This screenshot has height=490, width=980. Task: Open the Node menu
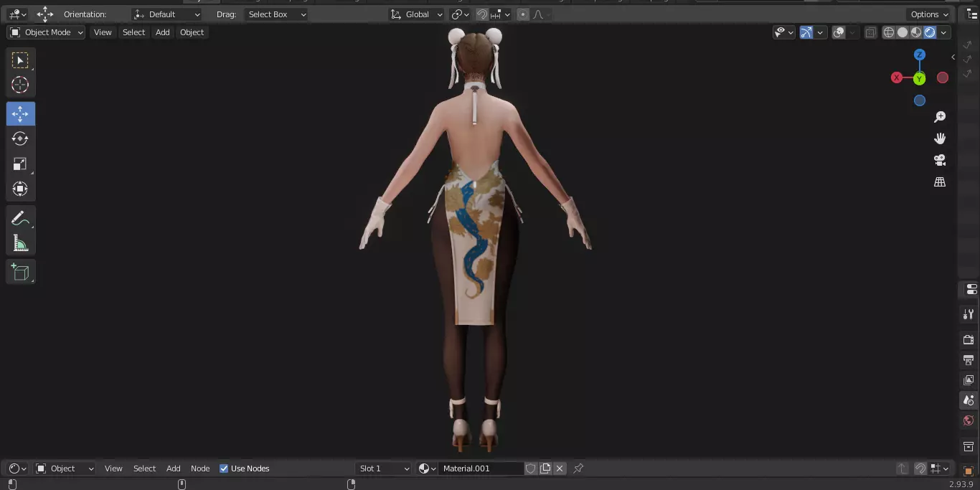click(200, 468)
